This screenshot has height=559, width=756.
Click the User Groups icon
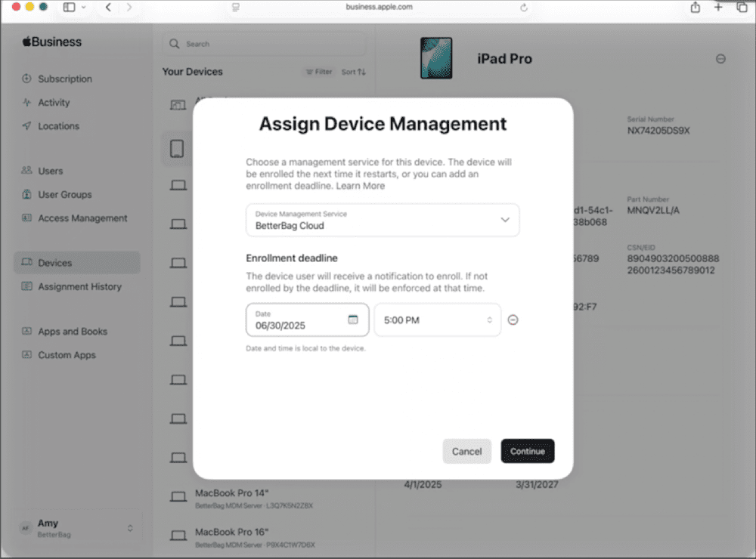click(x=26, y=194)
